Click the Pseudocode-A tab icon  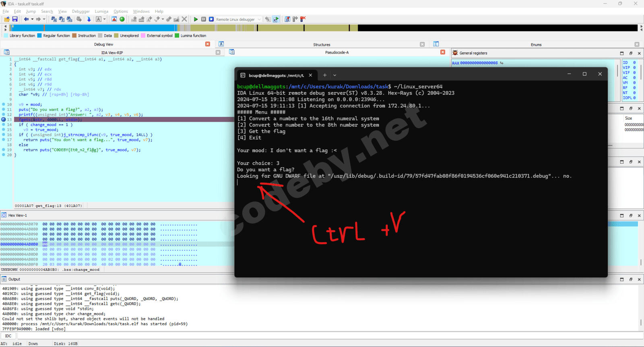[x=232, y=52]
